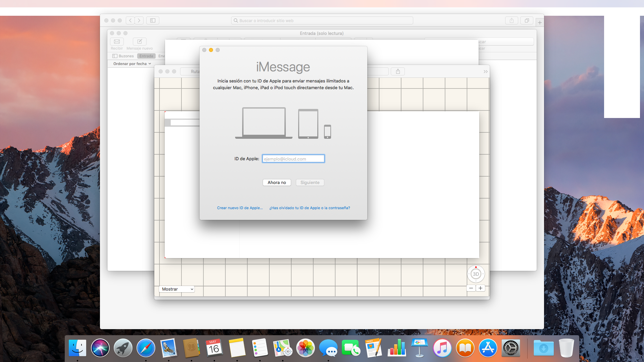Zoom in the map with plus
The height and width of the screenshot is (362, 644).
[x=480, y=288]
